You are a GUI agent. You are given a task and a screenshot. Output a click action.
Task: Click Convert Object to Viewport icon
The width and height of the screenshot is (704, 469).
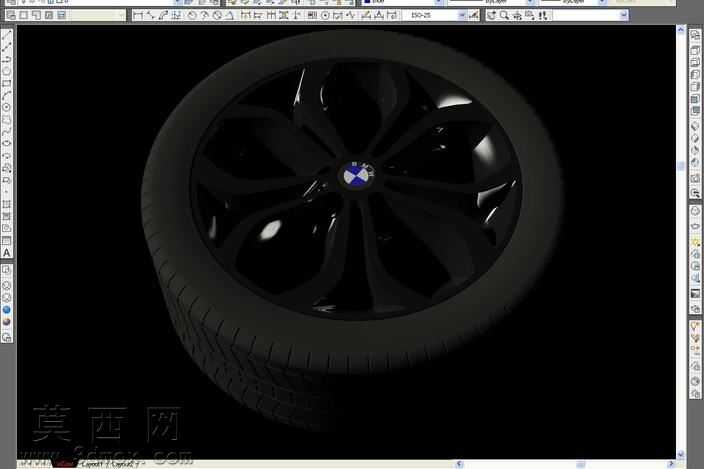coord(49,15)
